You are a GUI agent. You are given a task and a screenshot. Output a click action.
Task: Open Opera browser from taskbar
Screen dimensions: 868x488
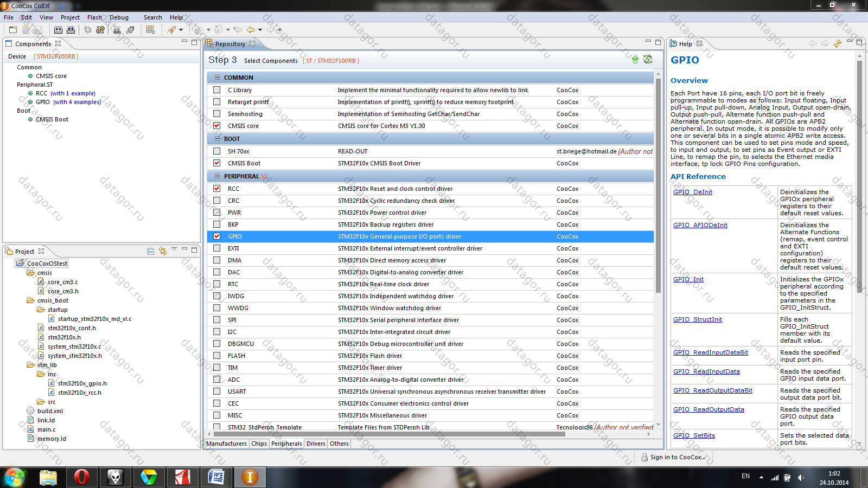tap(81, 477)
